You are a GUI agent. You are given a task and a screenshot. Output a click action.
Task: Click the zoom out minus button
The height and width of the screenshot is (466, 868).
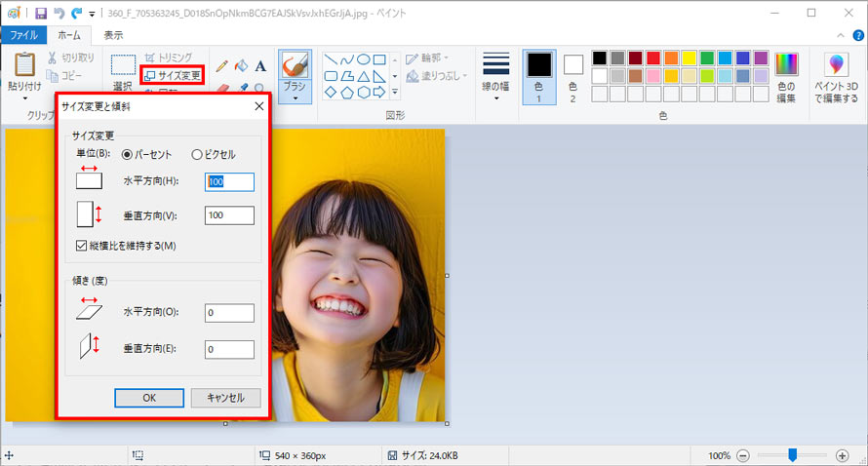click(x=743, y=455)
